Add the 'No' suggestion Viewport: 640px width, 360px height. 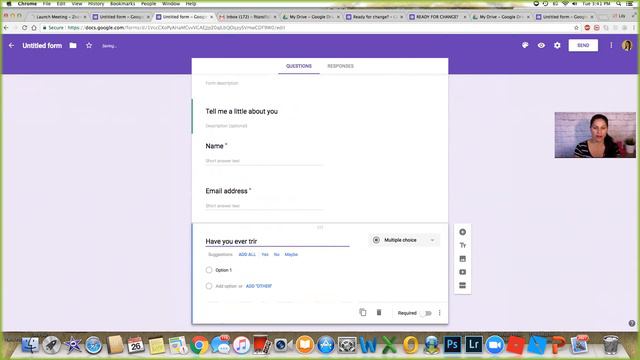pyautogui.click(x=276, y=254)
